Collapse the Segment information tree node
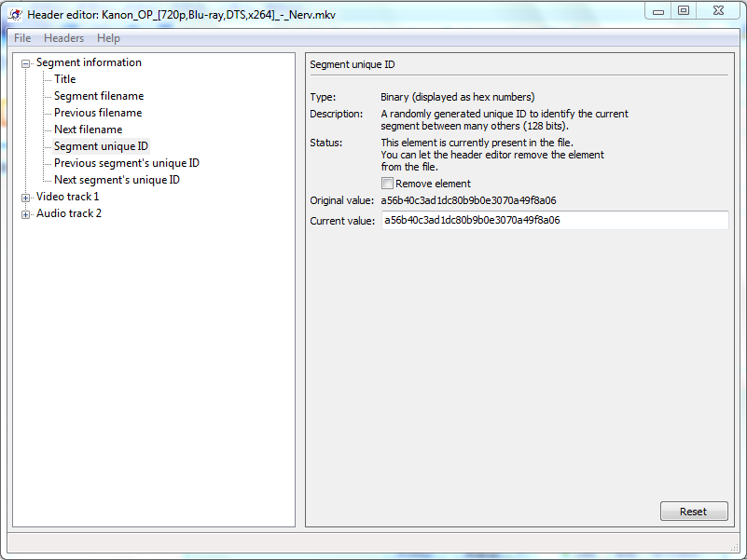747x560 pixels. pyautogui.click(x=26, y=63)
